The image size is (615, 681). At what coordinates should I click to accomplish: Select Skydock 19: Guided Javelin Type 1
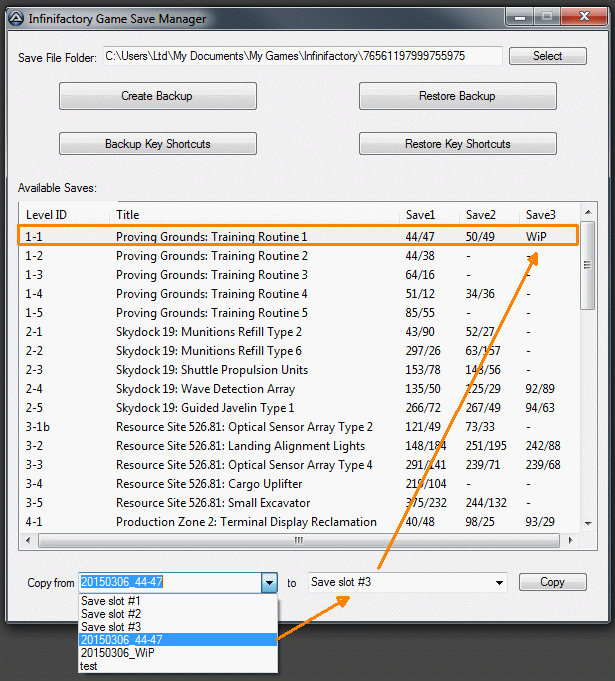[x=298, y=408]
